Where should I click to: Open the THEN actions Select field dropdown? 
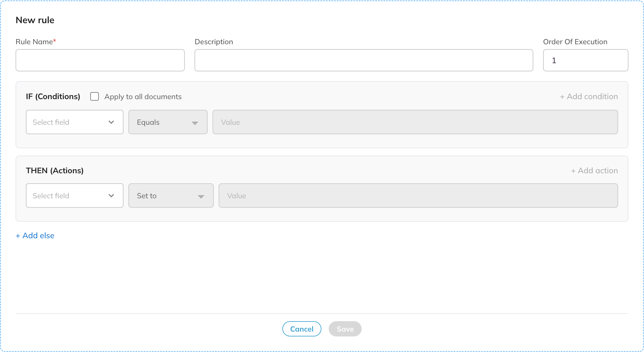point(75,196)
